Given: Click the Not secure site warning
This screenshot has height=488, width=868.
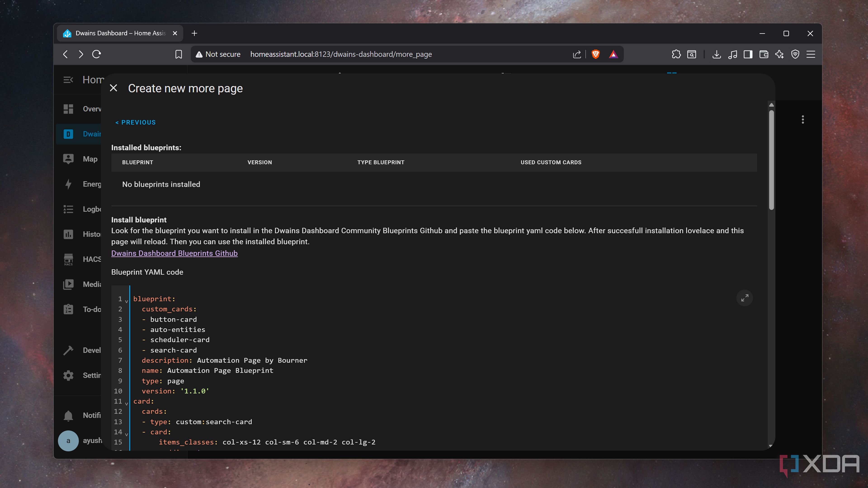Looking at the screenshot, I should (218, 54).
